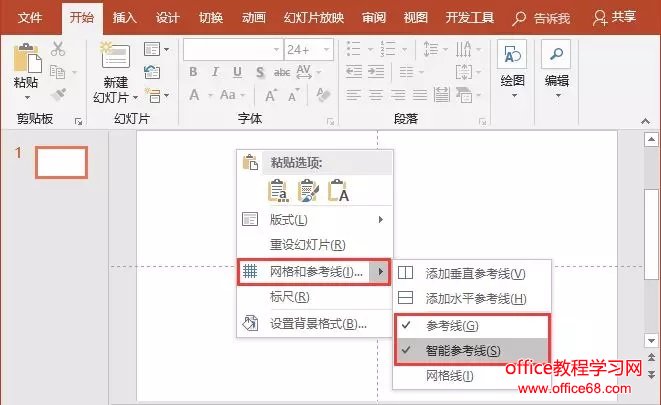Viewport: 661px width, 405px height.
Task: Select the Format Painter brush icon
Action: click(x=59, y=94)
